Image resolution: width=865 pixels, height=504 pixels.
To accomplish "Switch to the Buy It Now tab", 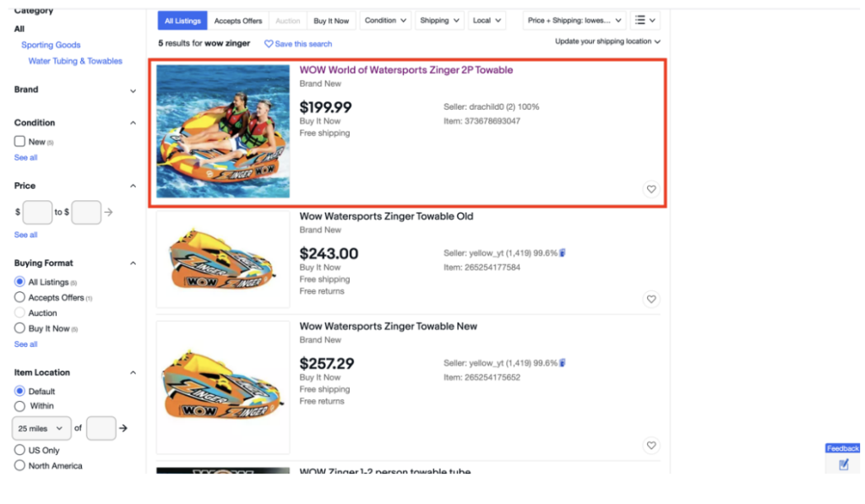I will click(331, 20).
